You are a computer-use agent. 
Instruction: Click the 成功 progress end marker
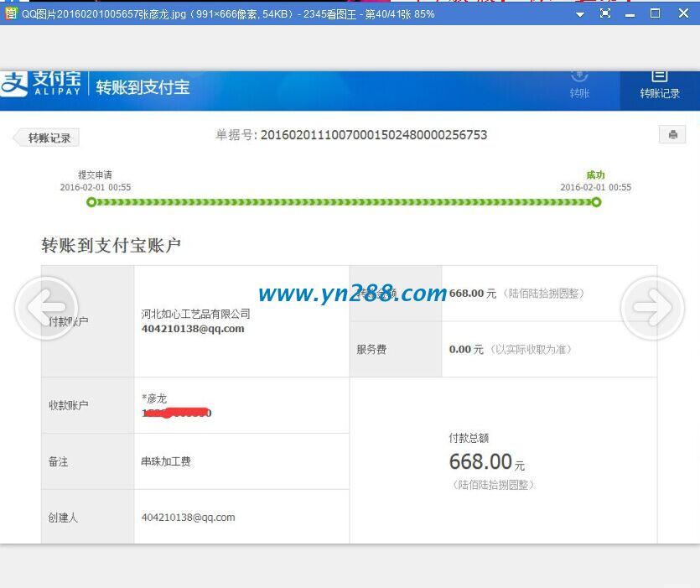[x=596, y=202]
